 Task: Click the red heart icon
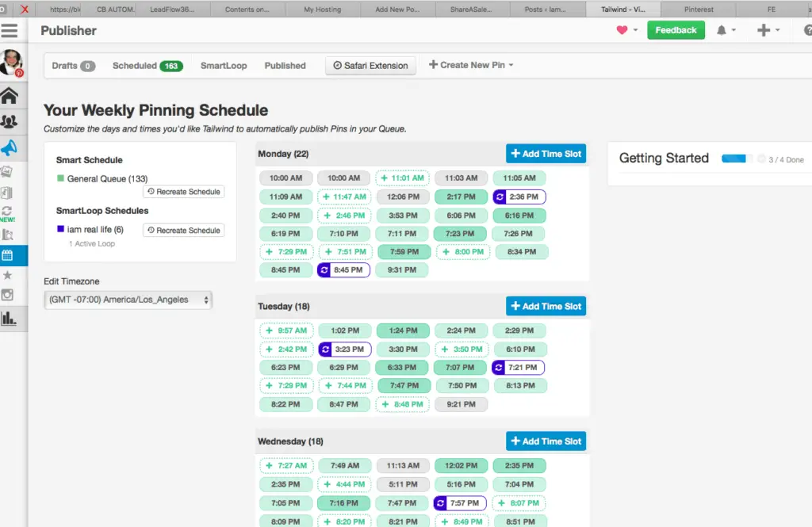pos(622,30)
